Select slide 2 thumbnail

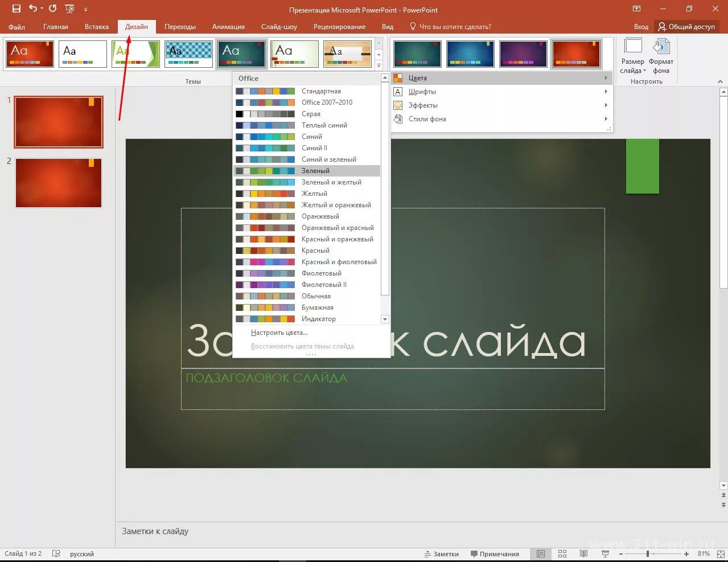point(59,183)
